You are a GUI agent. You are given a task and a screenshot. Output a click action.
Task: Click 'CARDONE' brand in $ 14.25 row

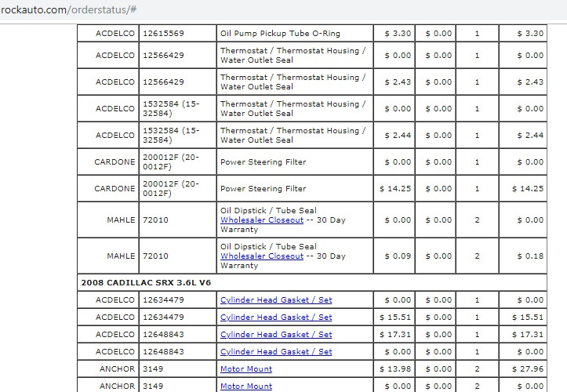tap(114, 188)
